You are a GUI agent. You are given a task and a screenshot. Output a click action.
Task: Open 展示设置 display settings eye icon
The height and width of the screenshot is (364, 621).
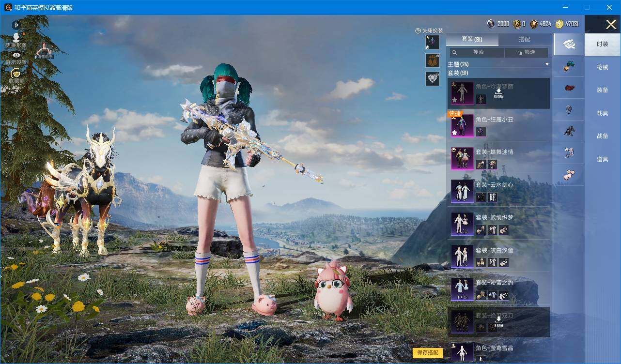[x=16, y=55]
